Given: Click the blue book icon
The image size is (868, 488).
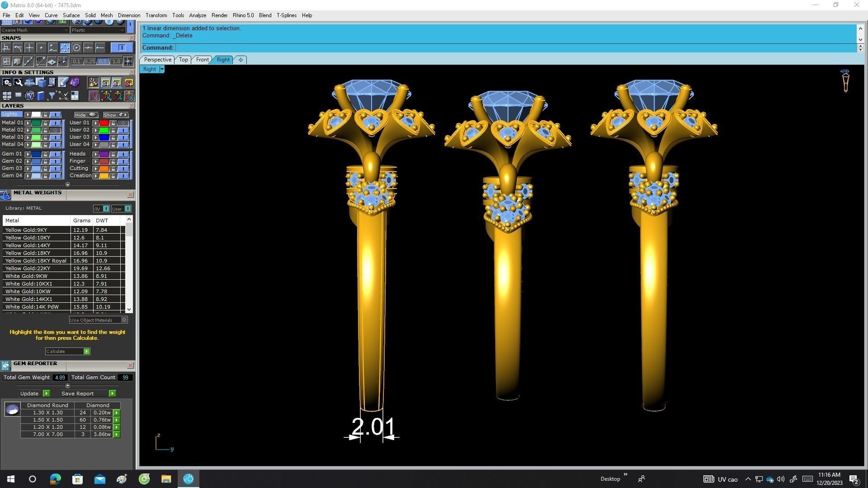Looking at the screenshot, I should 41,96.
